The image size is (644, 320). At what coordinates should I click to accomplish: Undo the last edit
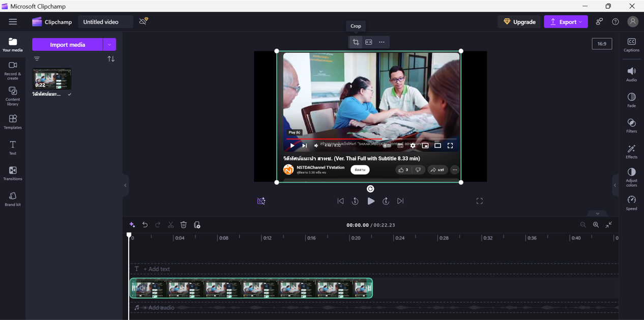(145, 224)
